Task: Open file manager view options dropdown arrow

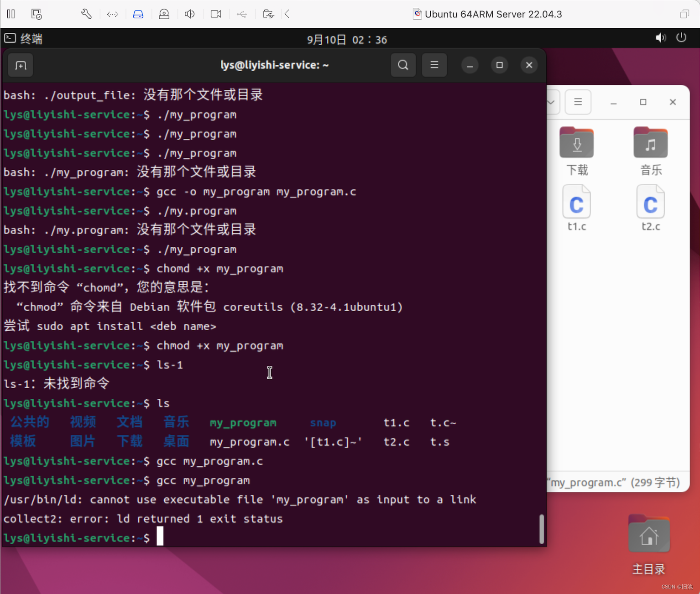Action: pos(552,102)
